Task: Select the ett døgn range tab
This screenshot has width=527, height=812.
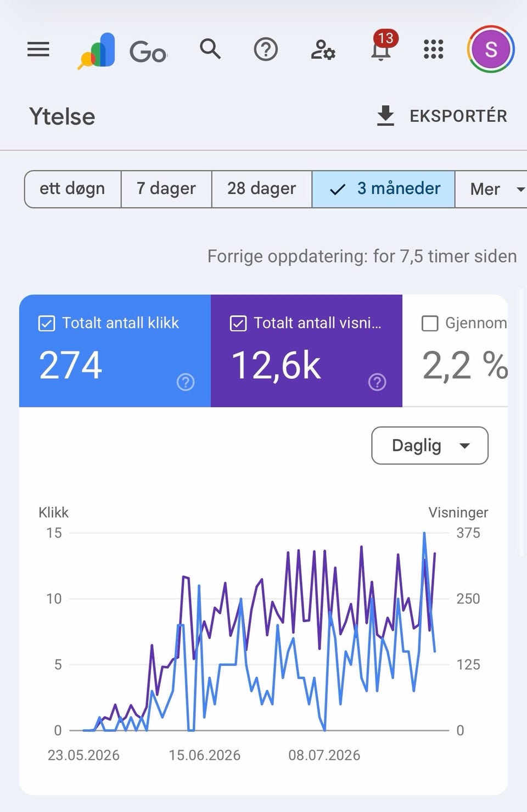Action: pyautogui.click(x=72, y=189)
